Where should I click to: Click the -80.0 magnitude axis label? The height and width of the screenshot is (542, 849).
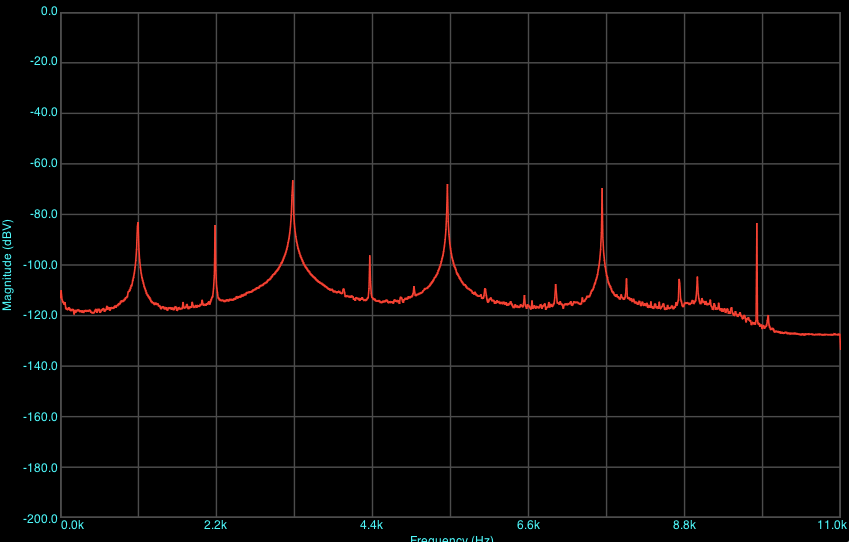(x=43, y=214)
